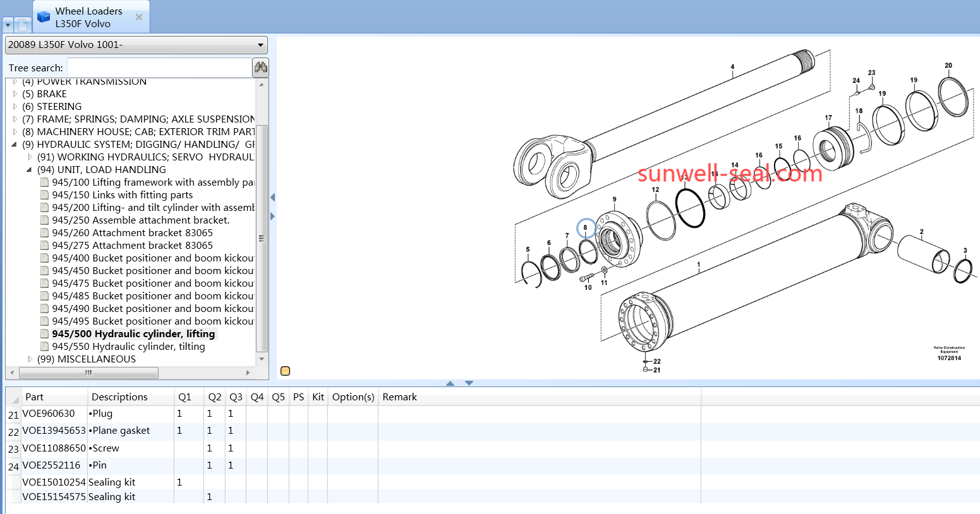This screenshot has width=980, height=514.
Task: Click the new document tab icon
Action: pyautogui.click(x=23, y=25)
